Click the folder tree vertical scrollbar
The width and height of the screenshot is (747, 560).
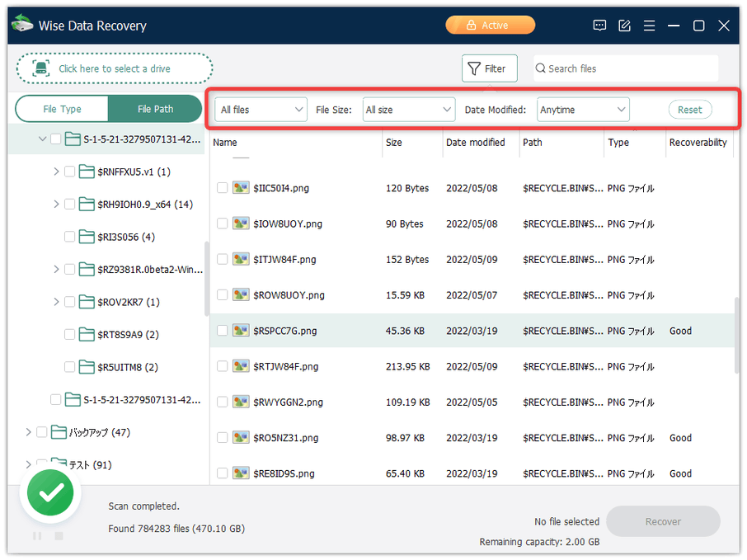click(206, 279)
